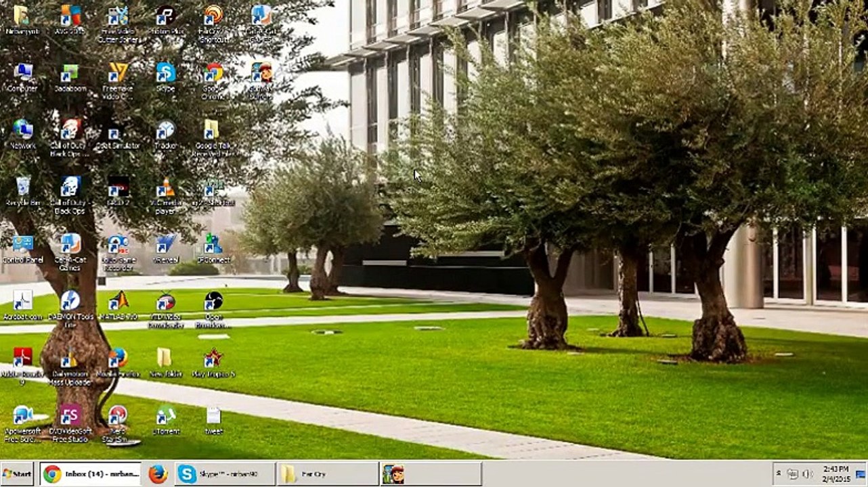
Task: Launch Play Tropico 5 shortcut
Action: [x=213, y=363]
